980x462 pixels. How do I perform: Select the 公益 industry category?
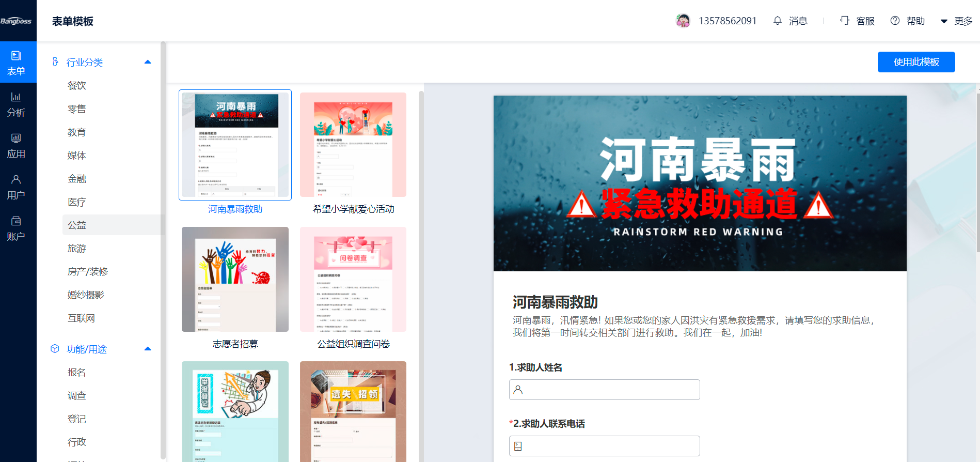pyautogui.click(x=77, y=225)
